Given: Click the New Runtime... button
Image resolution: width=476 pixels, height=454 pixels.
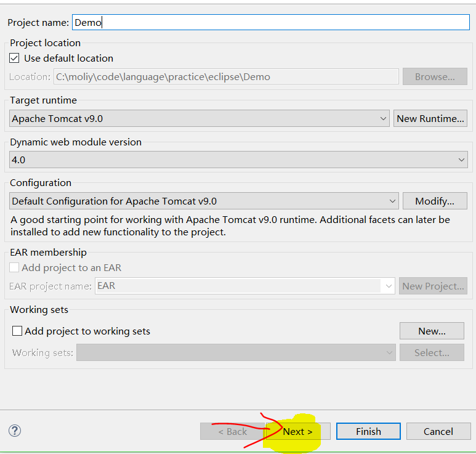Looking at the screenshot, I should (430, 118).
